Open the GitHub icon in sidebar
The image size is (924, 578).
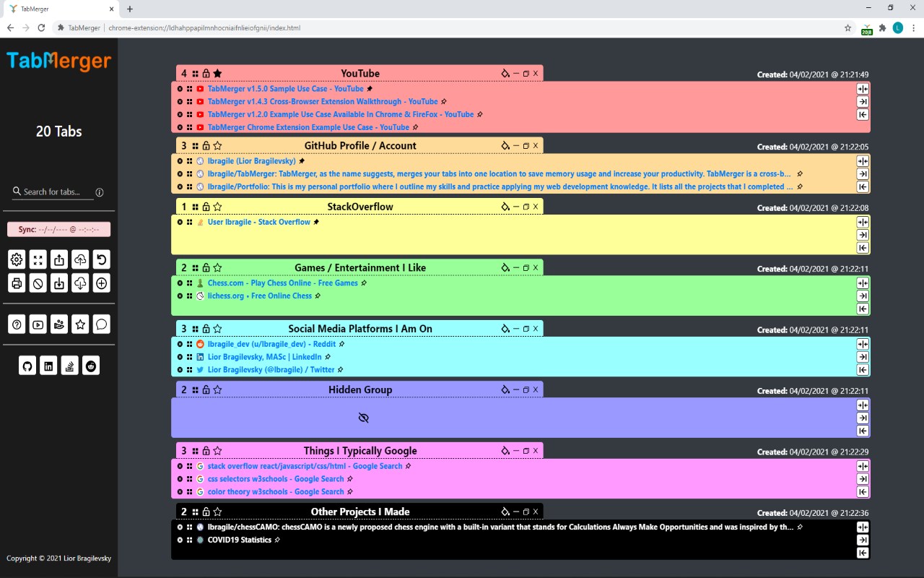tap(27, 366)
